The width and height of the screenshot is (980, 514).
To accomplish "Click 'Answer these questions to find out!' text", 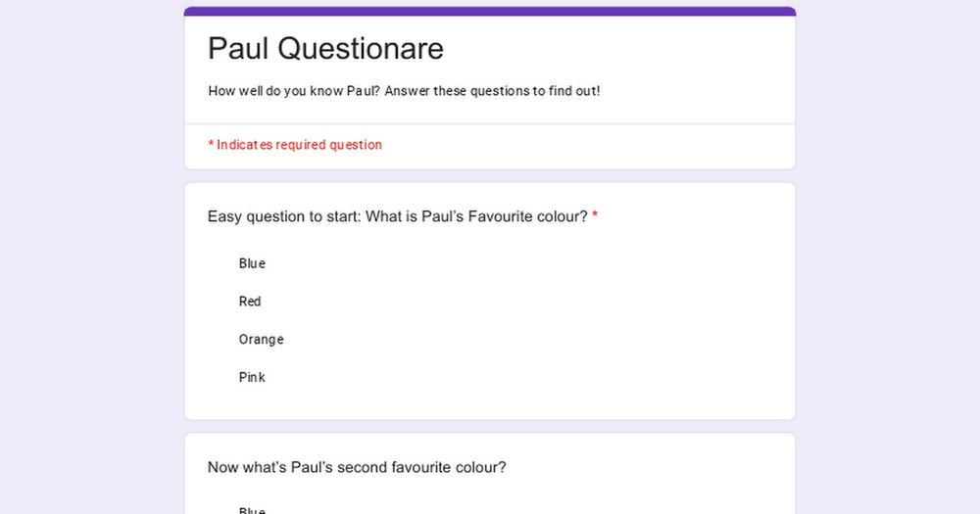I will coord(492,91).
